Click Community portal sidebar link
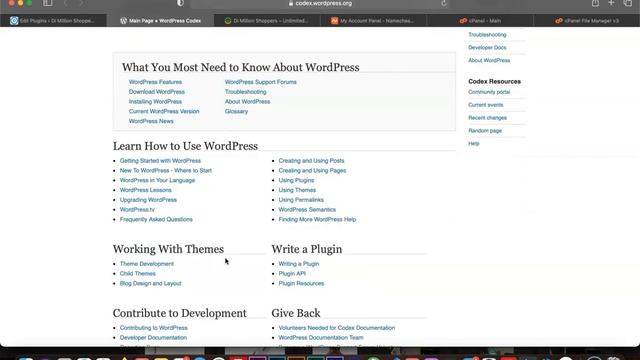The image size is (640, 360). pyautogui.click(x=489, y=92)
